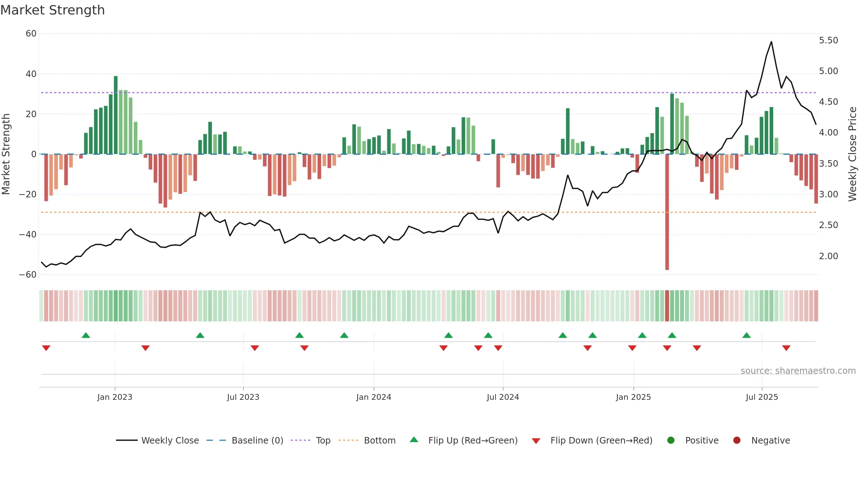Viewport: 868px width, 488px height.
Task: Click the red down-triangle icon in legend
Action: 536,441
